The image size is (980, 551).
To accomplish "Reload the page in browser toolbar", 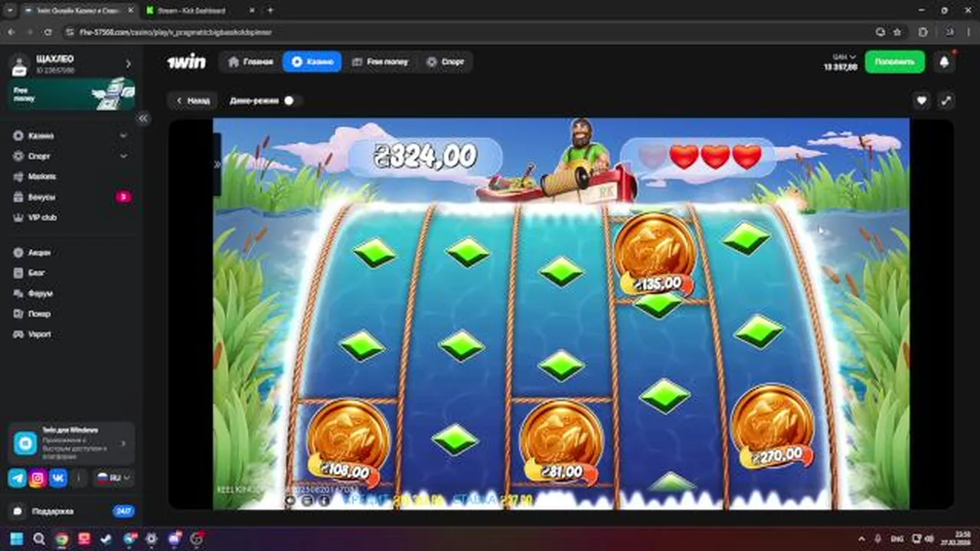I will click(47, 32).
